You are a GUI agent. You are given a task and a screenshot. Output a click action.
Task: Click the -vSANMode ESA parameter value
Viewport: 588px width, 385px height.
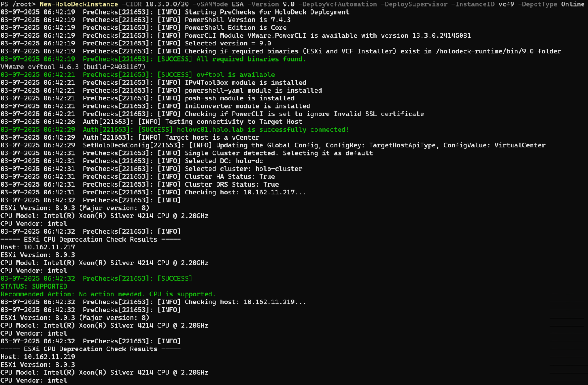coord(237,4)
